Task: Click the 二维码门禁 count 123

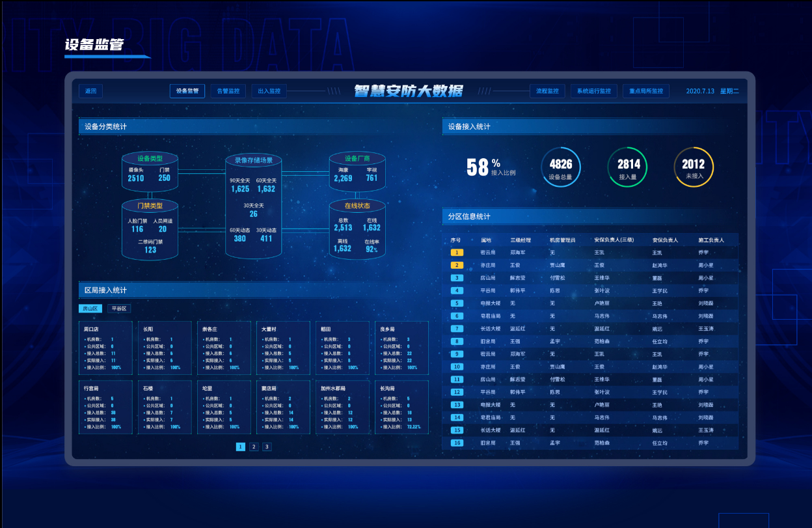Action: [x=150, y=250]
